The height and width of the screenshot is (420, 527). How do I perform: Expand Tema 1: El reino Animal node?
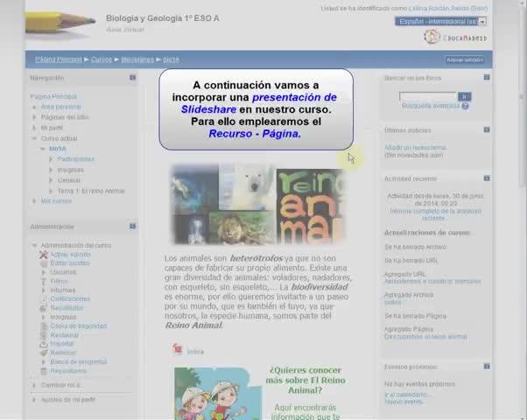point(51,191)
